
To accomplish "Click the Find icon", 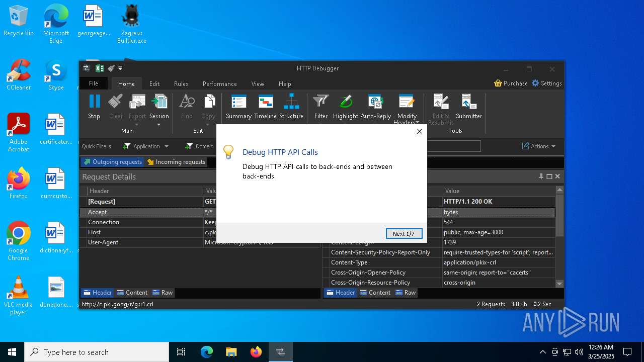I will tap(187, 102).
